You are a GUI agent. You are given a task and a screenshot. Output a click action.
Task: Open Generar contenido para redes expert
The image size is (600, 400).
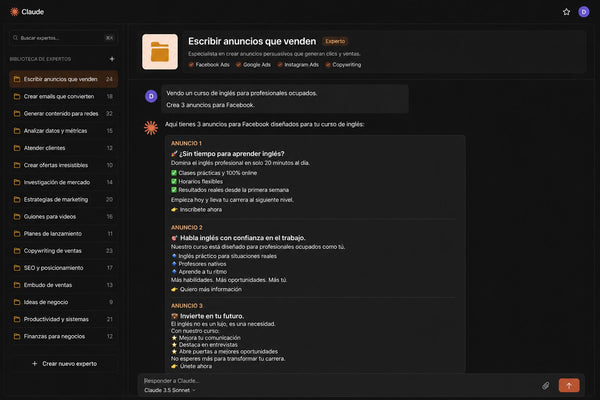coord(64,114)
